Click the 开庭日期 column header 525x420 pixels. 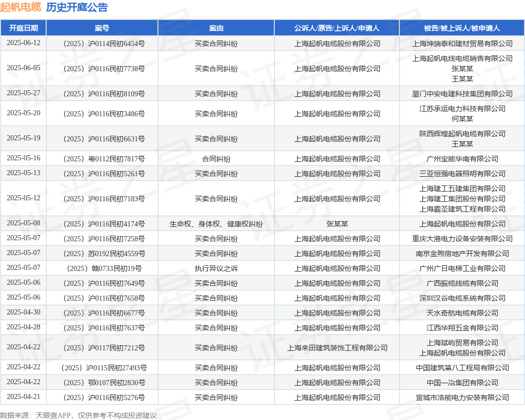(x=24, y=28)
